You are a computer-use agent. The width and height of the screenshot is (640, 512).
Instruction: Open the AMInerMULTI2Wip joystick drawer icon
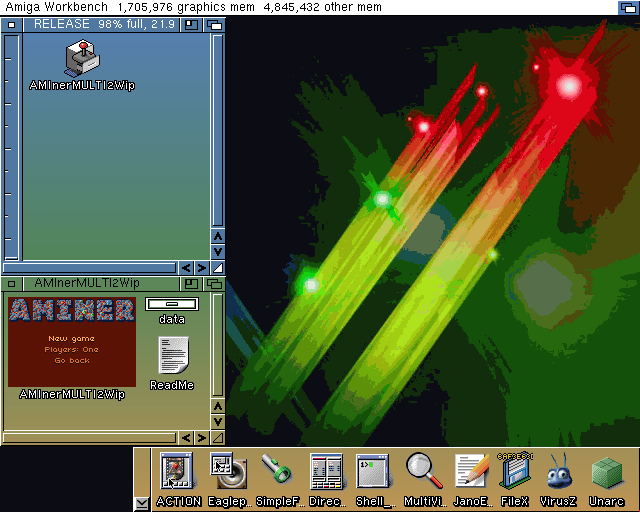tap(83, 58)
